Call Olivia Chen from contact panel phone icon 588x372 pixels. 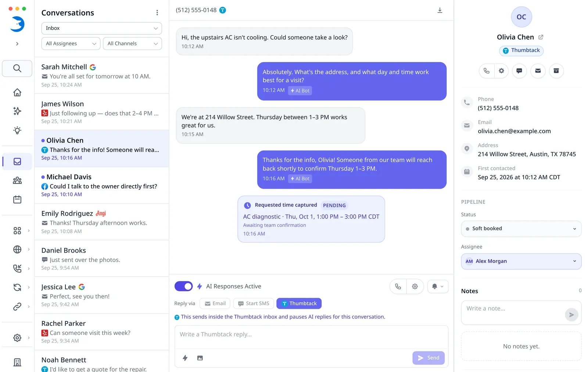coord(486,71)
